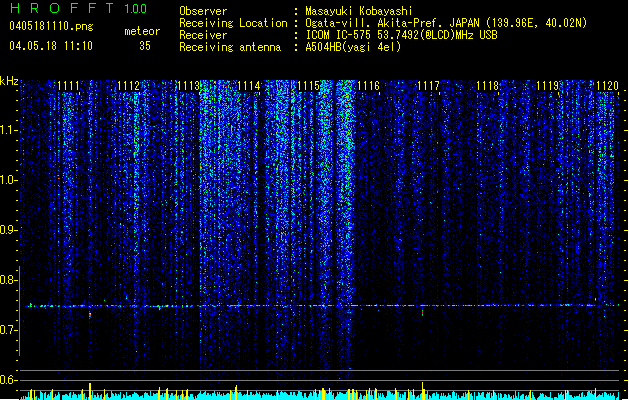629x400 pixels.
Task: Click the 0.8 frequency axis label
Action: click(x=8, y=280)
